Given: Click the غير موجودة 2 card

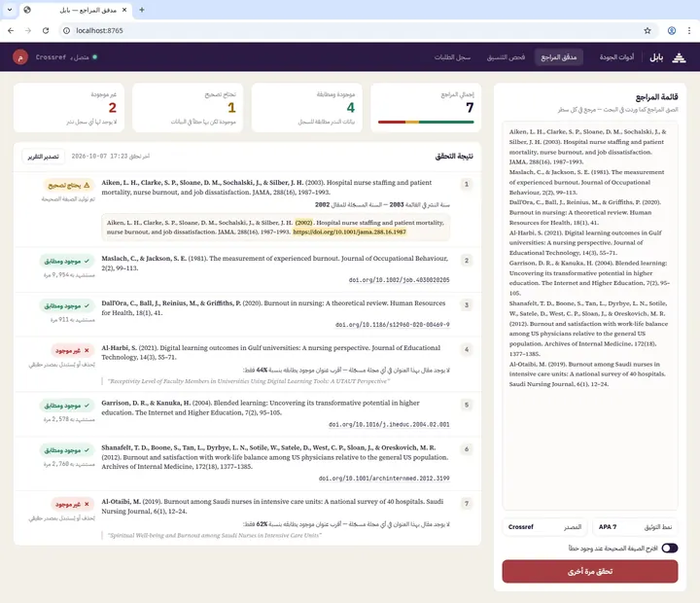Looking at the screenshot, I should [x=69, y=108].
